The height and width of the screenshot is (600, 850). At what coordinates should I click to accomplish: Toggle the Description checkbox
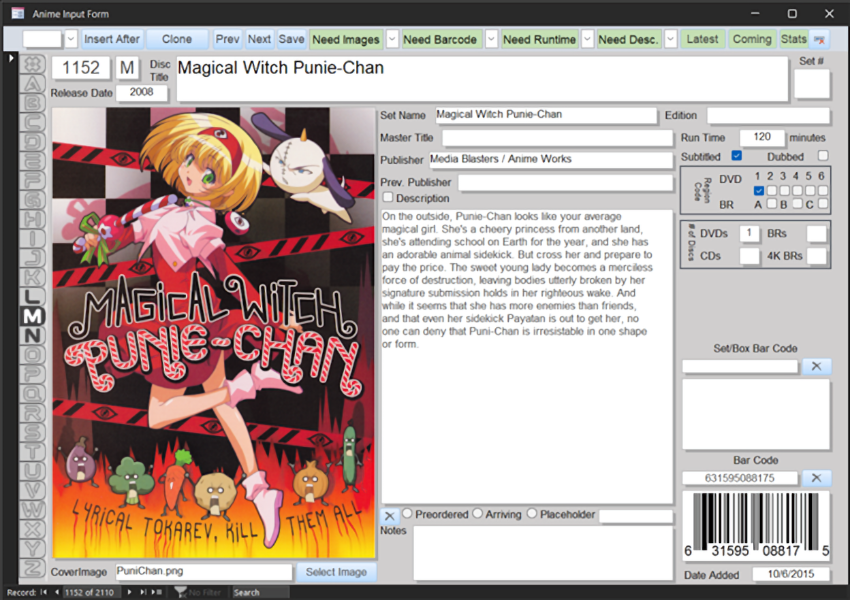tap(388, 197)
